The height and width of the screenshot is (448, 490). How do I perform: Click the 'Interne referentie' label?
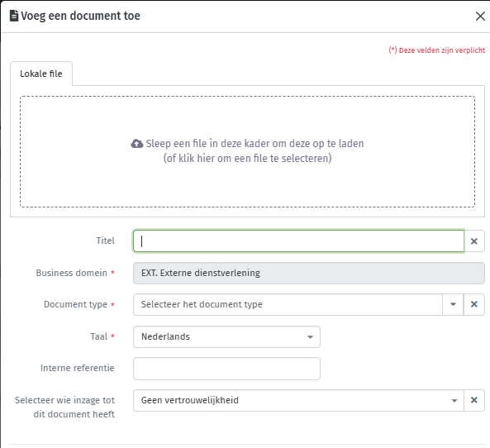coord(77,368)
